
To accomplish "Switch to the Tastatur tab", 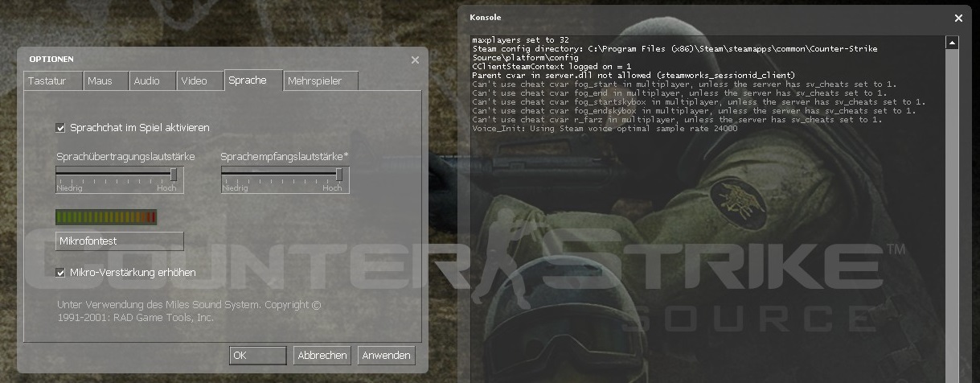I will pos(53,80).
